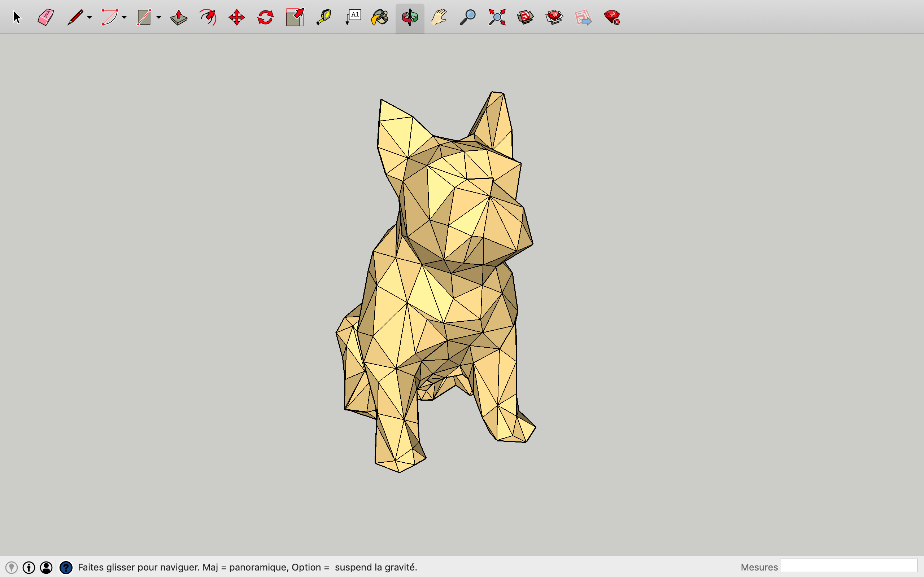This screenshot has height=577, width=924.
Task: Pick the Move tool
Action: pos(236,17)
